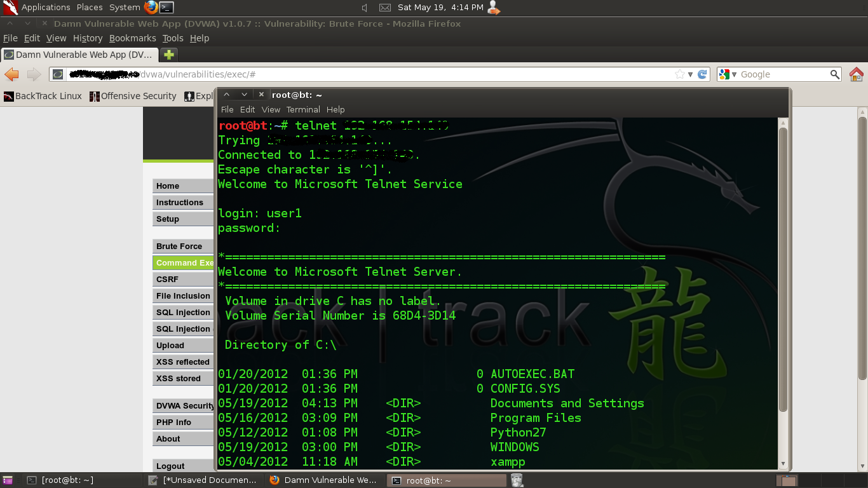Open the BackTrack dragon logo in the top panel
The width and height of the screenshot is (868, 488).
10,8
